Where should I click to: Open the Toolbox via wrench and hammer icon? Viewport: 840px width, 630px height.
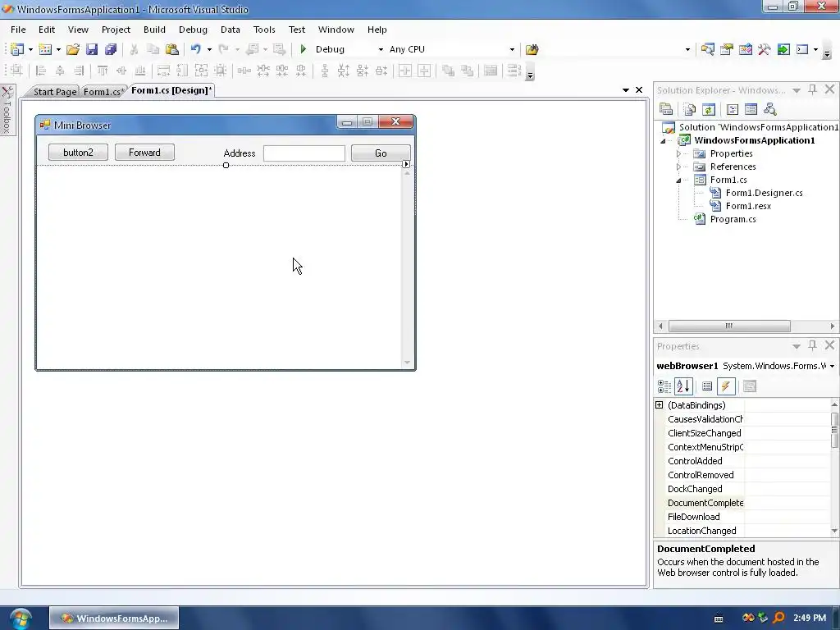(x=765, y=49)
